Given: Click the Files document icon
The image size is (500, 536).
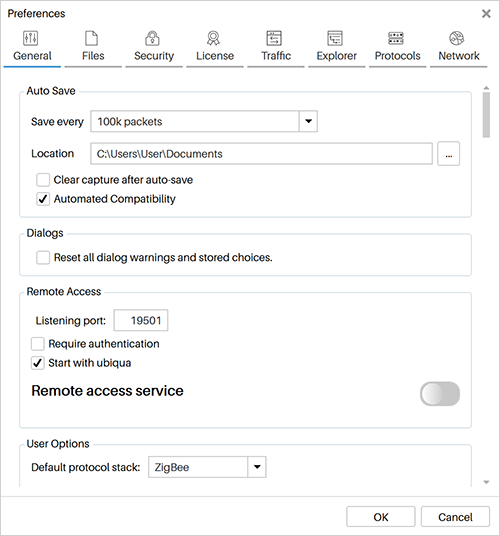Looking at the screenshot, I should [91, 38].
